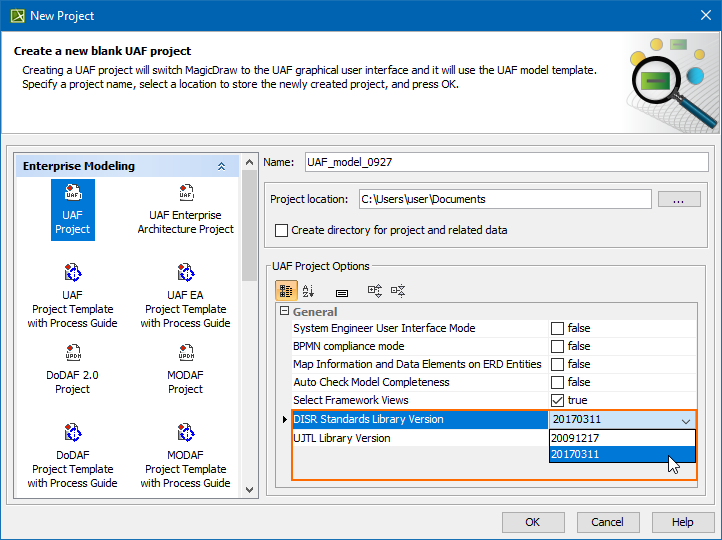Click the expand all properties icon
The width and height of the screenshot is (722, 540).
[375, 291]
